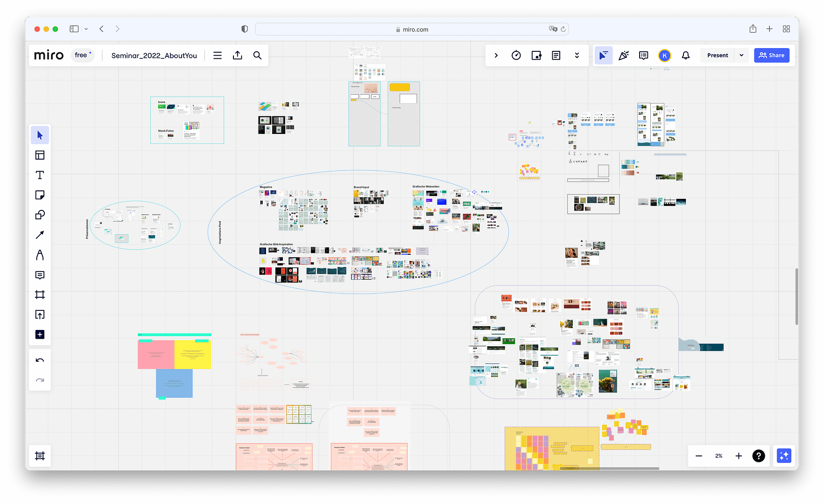Undo the last action

tap(40, 360)
